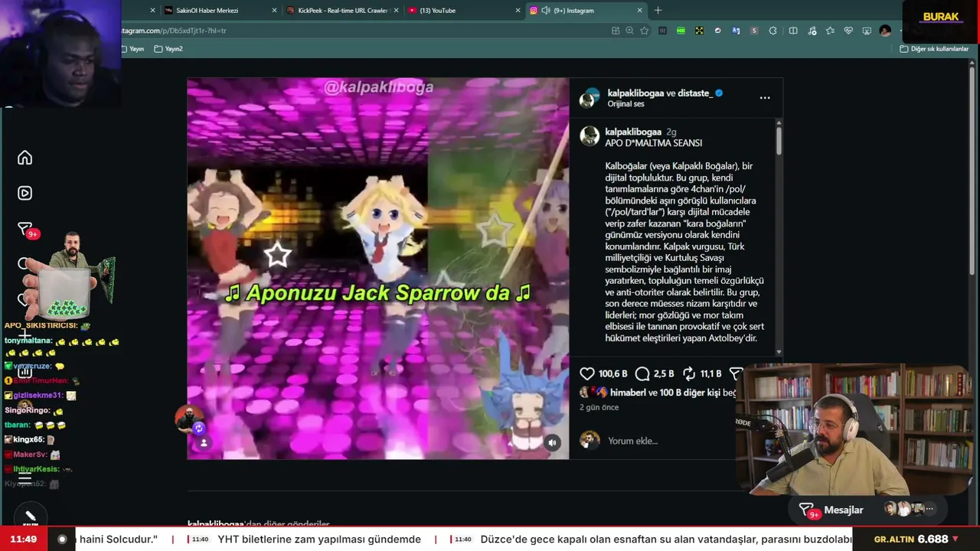This screenshot has height=551, width=980.
Task: Select the 100,6 B likes count
Action: tap(612, 373)
